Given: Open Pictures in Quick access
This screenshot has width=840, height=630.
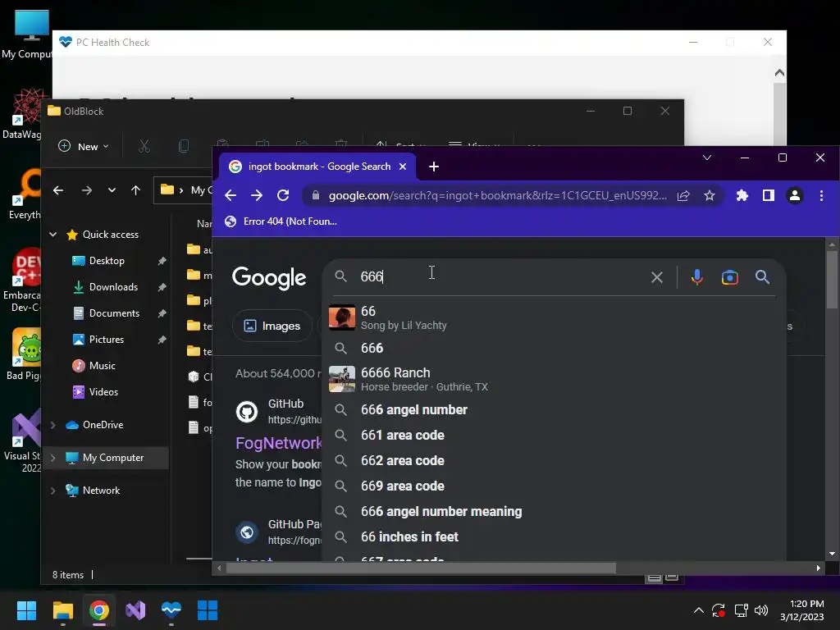Looking at the screenshot, I should pos(106,340).
